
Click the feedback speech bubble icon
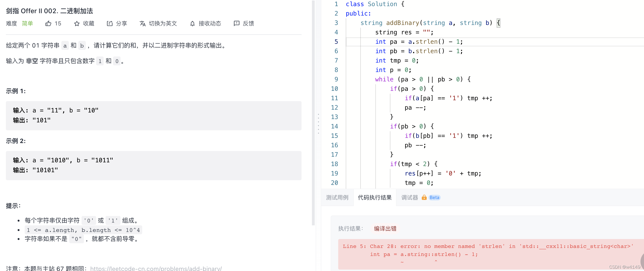[236, 24]
